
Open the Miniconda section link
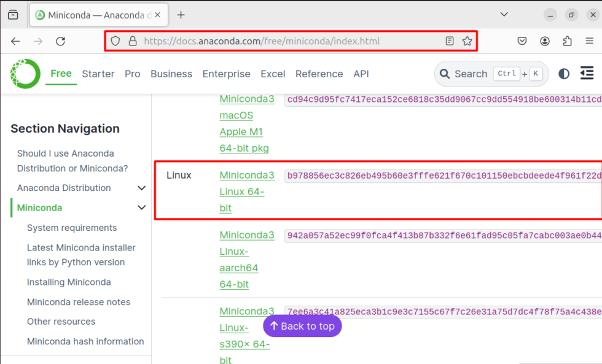tap(39, 207)
